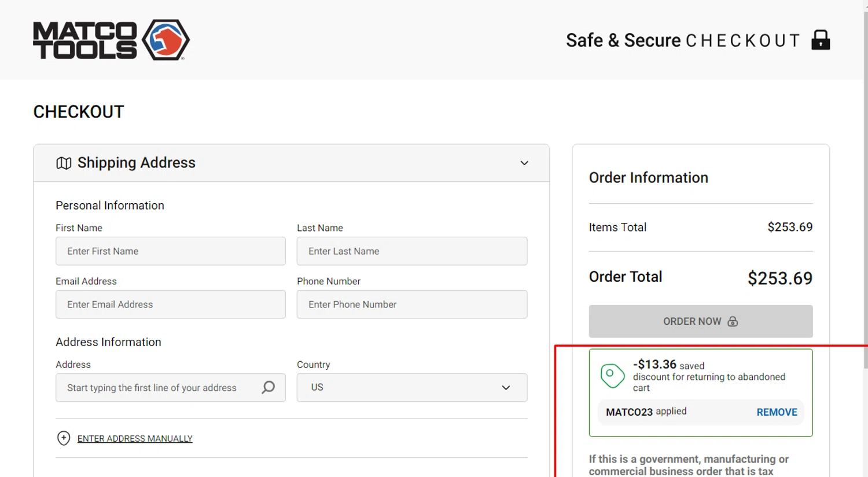Focus the Phone Number field
Image resolution: width=868 pixels, height=477 pixels.
(x=412, y=304)
